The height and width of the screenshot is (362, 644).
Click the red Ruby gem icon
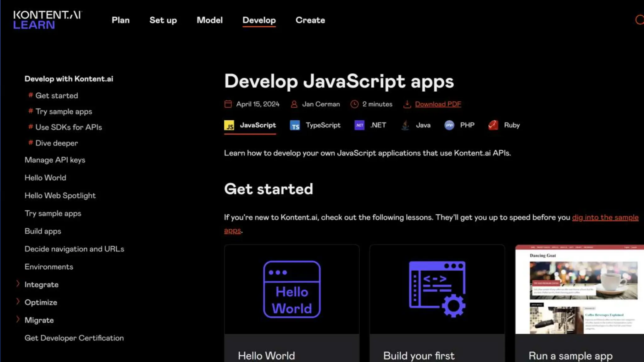(493, 125)
